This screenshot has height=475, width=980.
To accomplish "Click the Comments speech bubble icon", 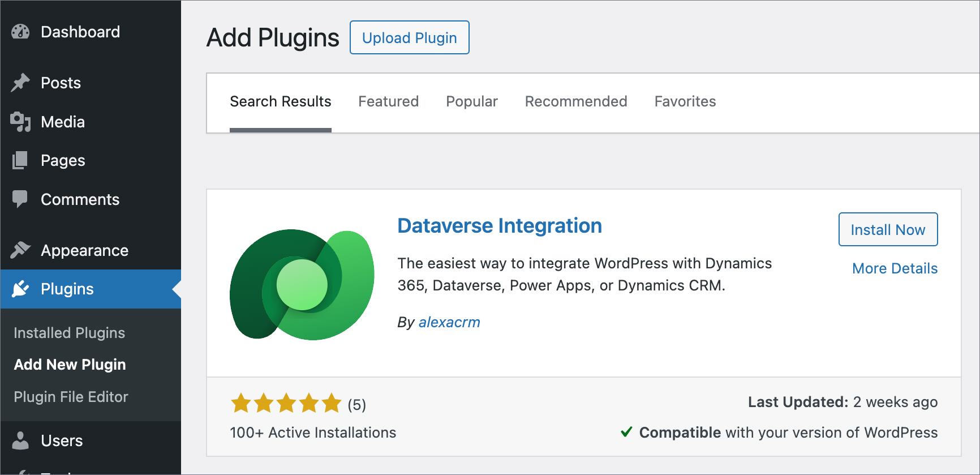I will pos(20,199).
